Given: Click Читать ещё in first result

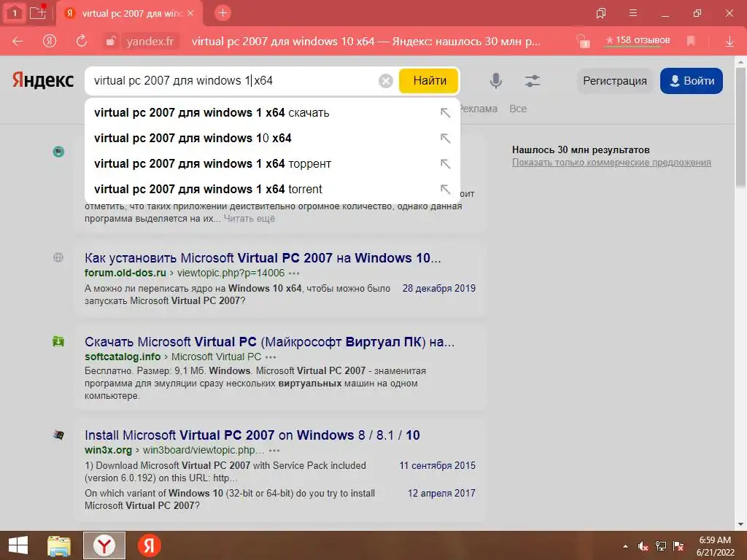Looking at the screenshot, I should click(249, 219).
